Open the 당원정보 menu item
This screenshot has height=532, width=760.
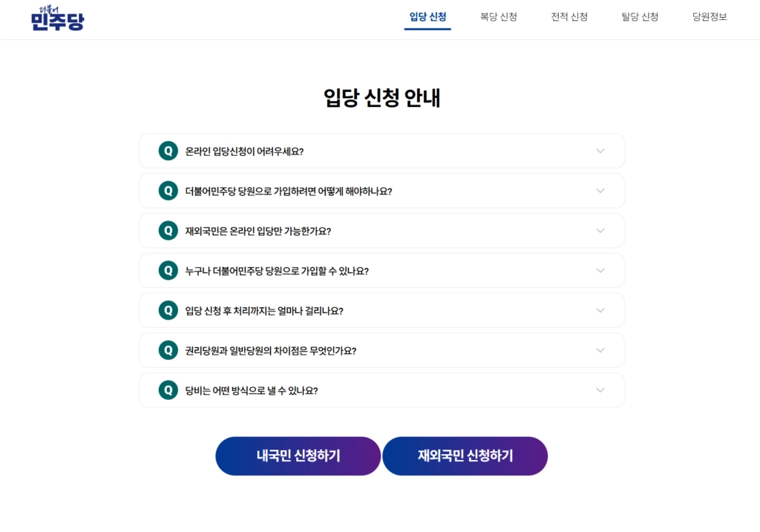click(x=710, y=17)
